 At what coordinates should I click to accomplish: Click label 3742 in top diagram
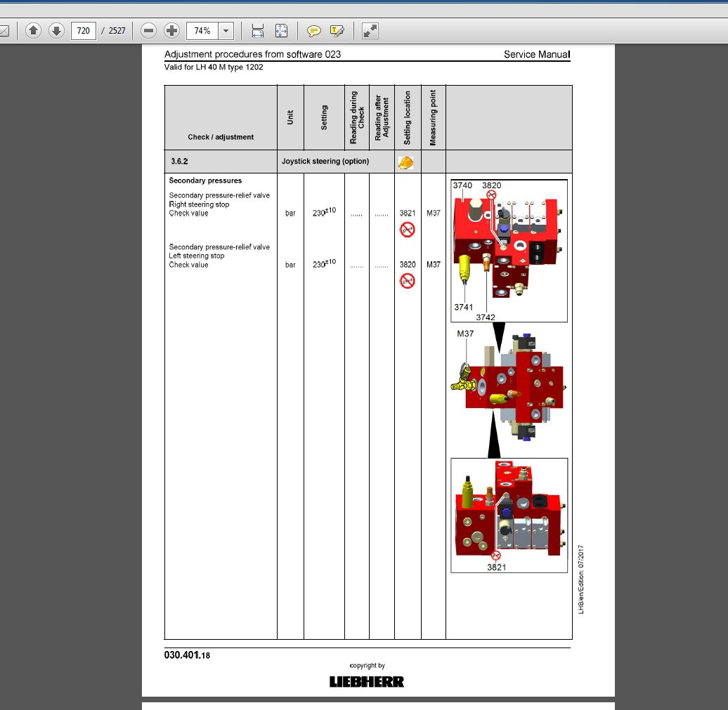[x=485, y=317]
